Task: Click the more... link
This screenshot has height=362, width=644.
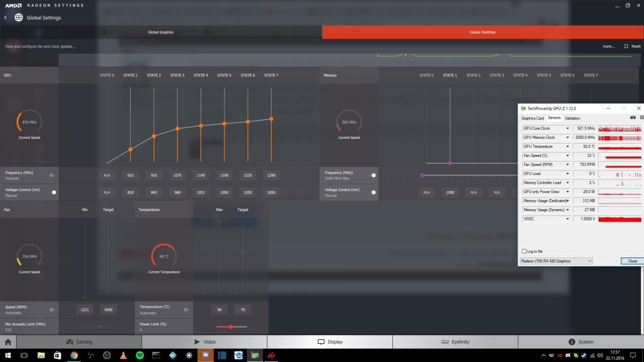Action: [609, 46]
